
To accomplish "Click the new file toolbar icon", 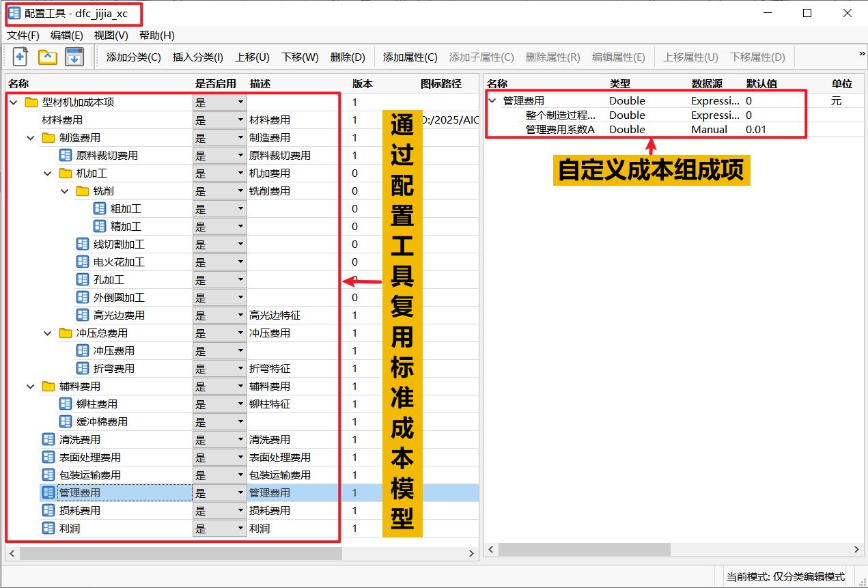I will point(20,57).
